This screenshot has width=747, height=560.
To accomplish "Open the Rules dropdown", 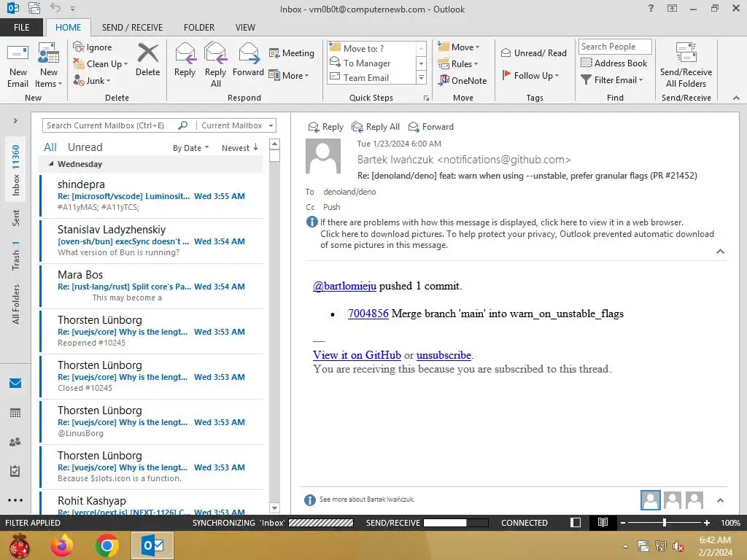I will [x=458, y=64].
